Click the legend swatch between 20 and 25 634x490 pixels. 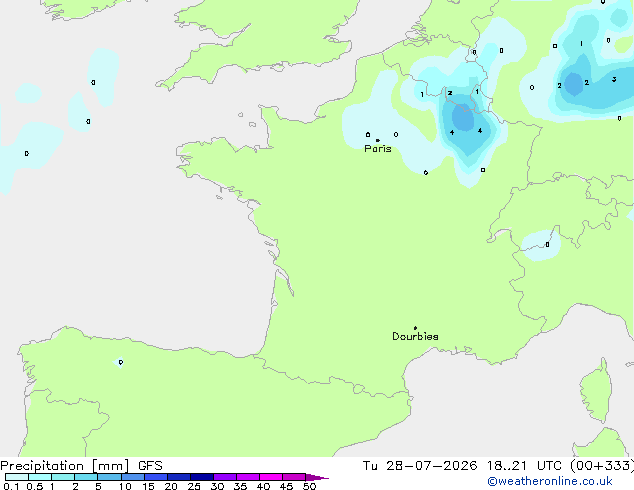click(x=179, y=477)
